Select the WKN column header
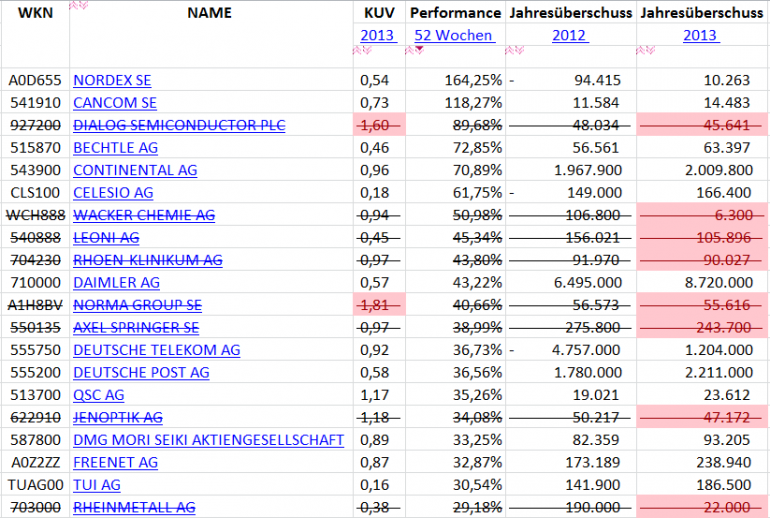 [35, 13]
